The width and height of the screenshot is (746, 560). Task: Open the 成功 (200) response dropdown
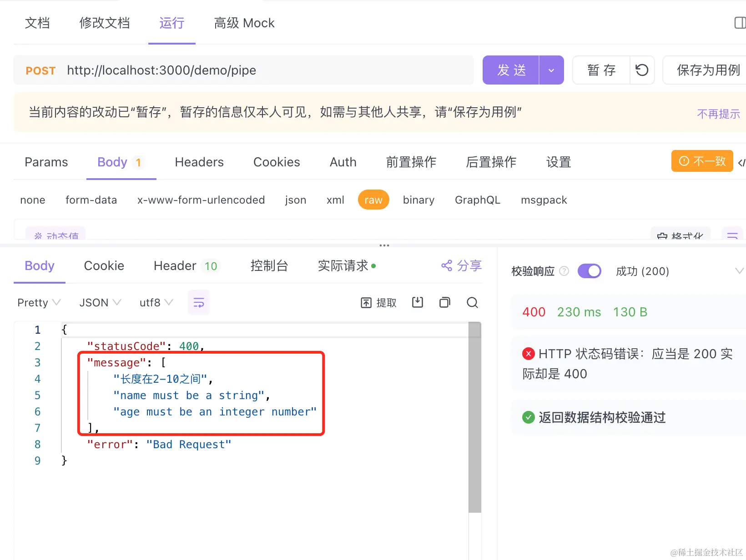pyautogui.click(x=680, y=271)
